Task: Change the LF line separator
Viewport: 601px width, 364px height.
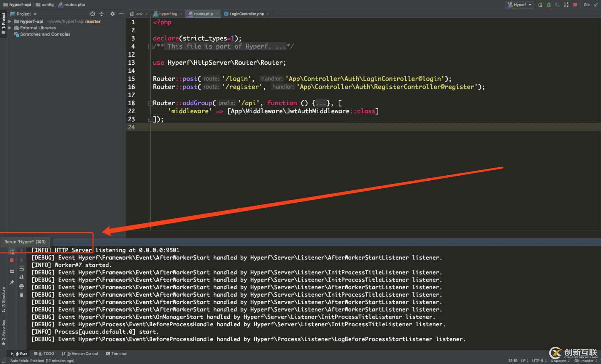Action: tap(525, 361)
